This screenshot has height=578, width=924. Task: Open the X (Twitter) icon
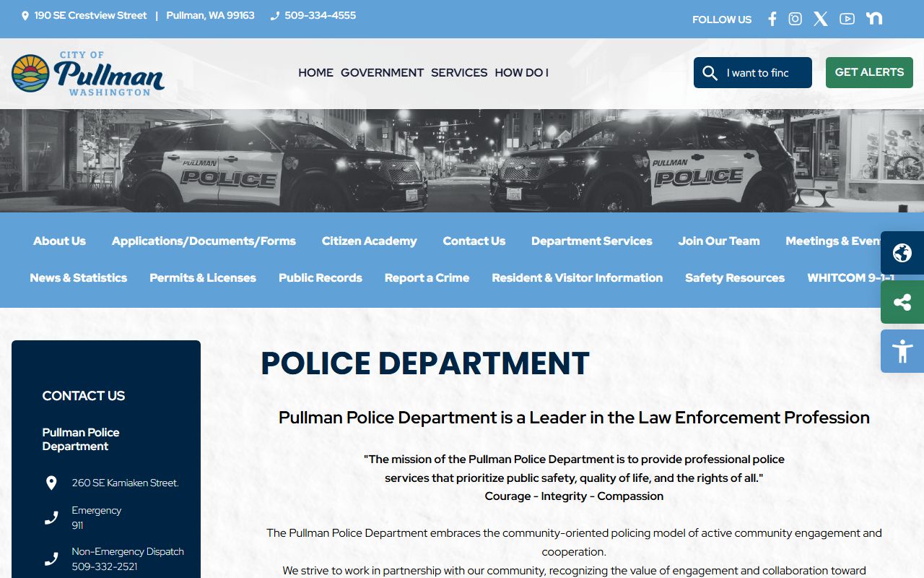(x=821, y=19)
